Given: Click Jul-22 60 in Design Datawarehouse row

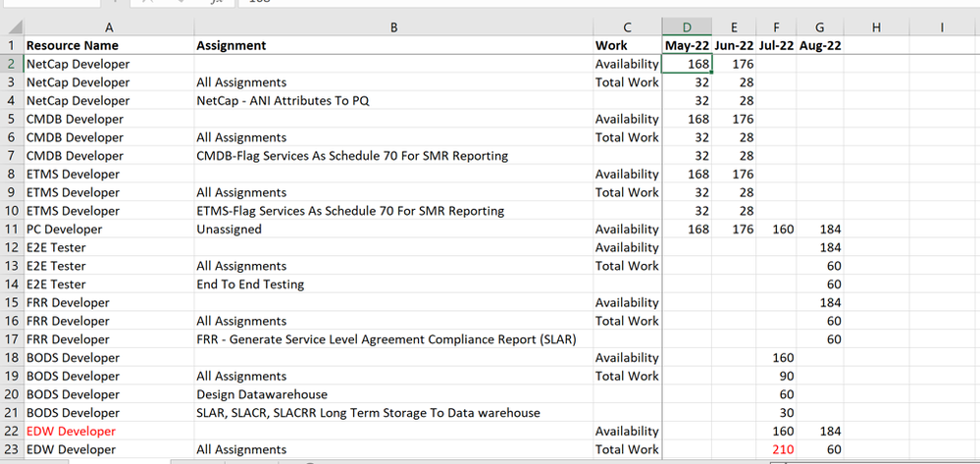Looking at the screenshot, I should 776,394.
